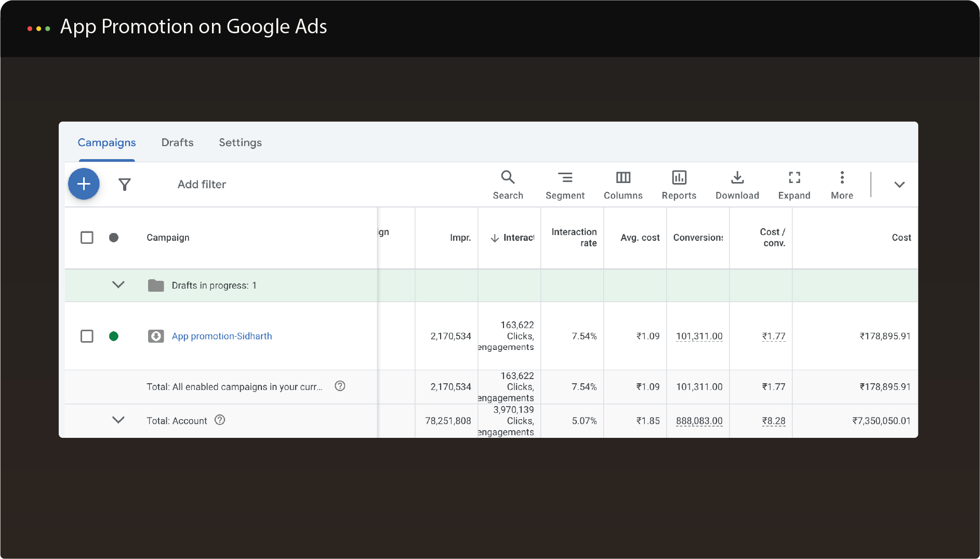The image size is (980, 559).
Task: Switch to the Campaigns tab
Action: [107, 142]
